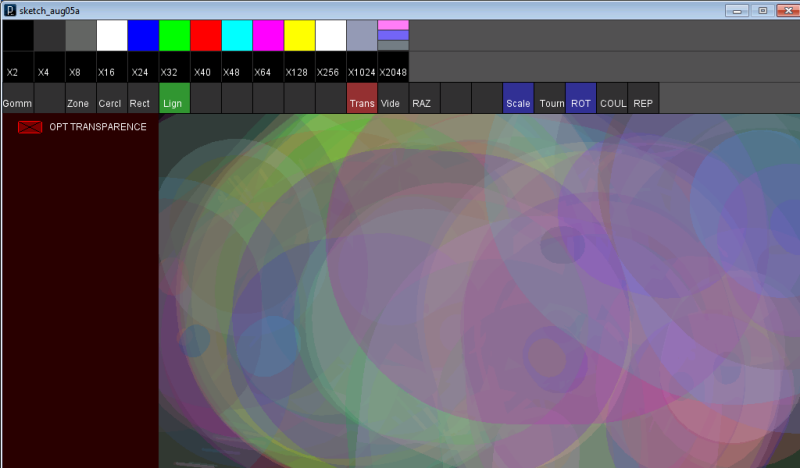Screen dimensions: 800x468
Task: Pick the lavender-gray swatch above X1024
Action: (x=362, y=36)
